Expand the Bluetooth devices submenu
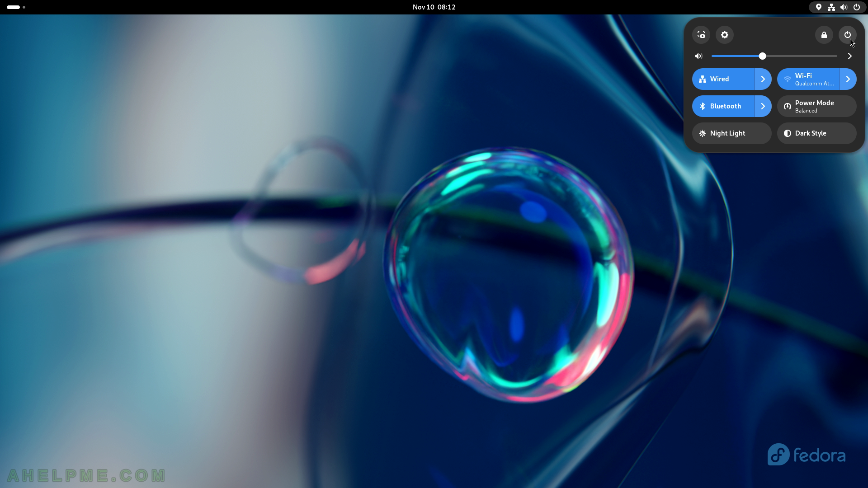Image resolution: width=868 pixels, height=488 pixels. pos(763,106)
